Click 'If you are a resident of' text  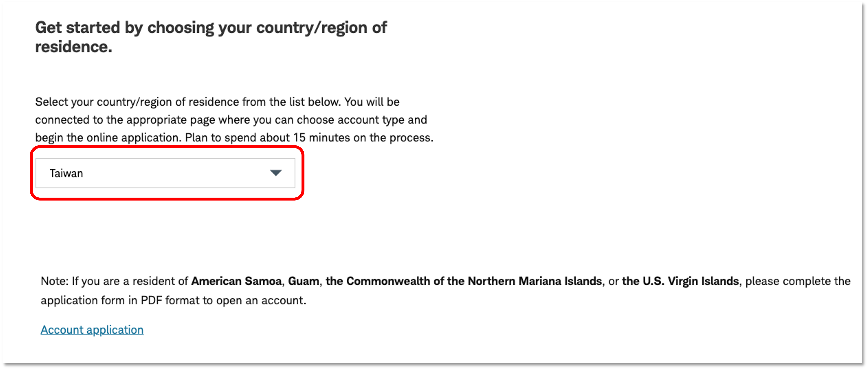[130, 281]
